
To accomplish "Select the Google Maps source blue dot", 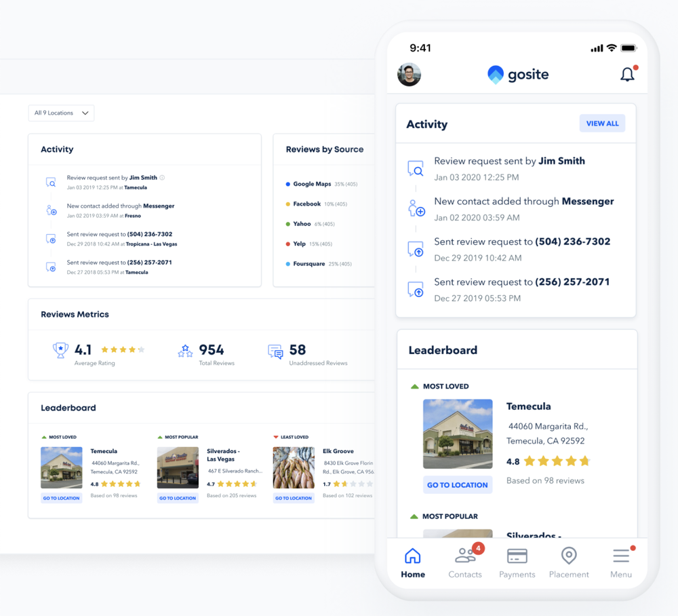I will [x=288, y=185].
